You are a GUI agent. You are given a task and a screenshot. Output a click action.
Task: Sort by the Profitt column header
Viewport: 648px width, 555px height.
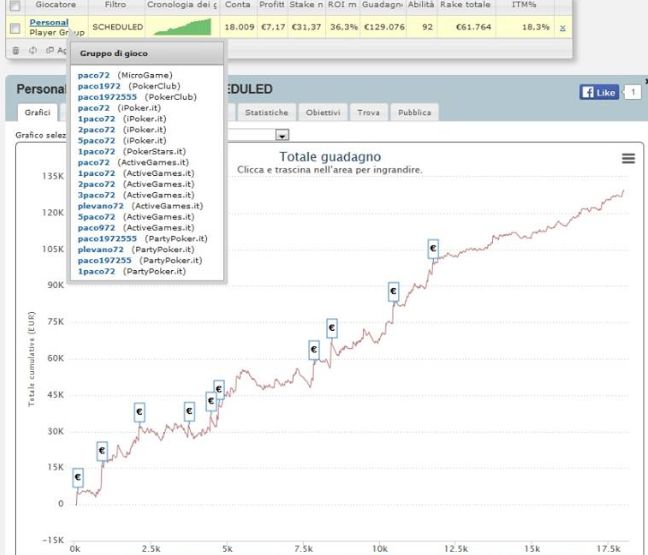tap(271, 5)
